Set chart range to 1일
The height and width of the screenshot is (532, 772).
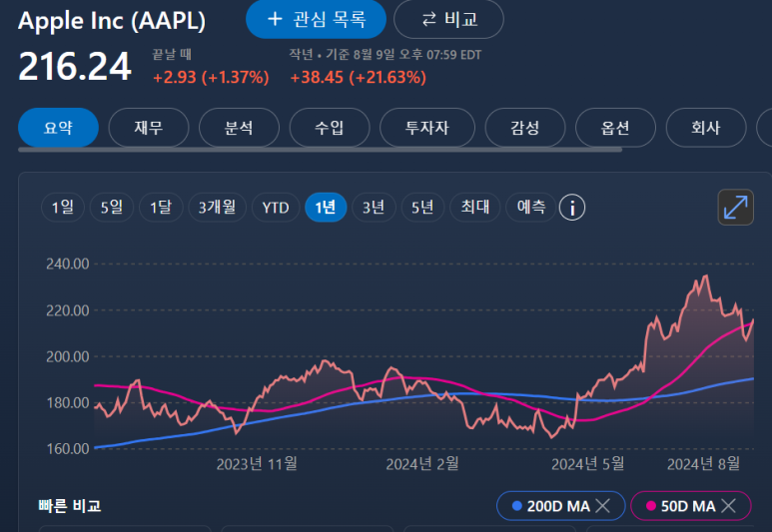click(63, 208)
